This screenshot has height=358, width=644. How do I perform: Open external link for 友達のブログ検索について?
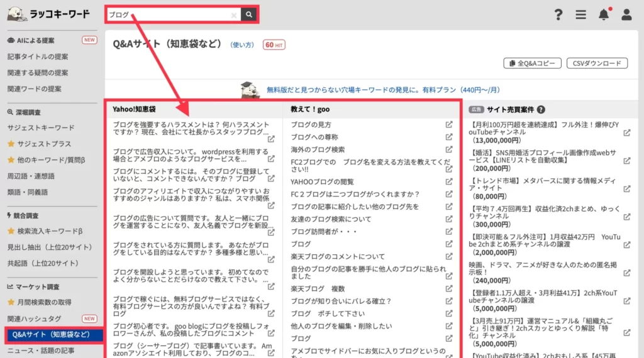point(449,219)
